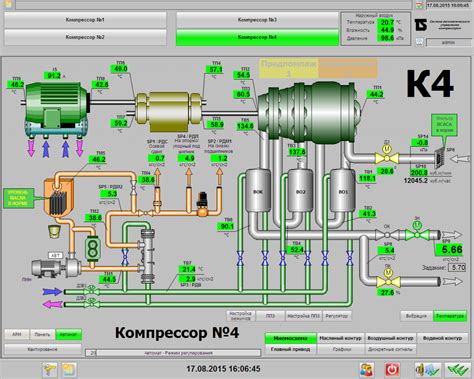Switch control mode to Панель
This screenshot has height=379, width=474.
pyautogui.click(x=42, y=334)
